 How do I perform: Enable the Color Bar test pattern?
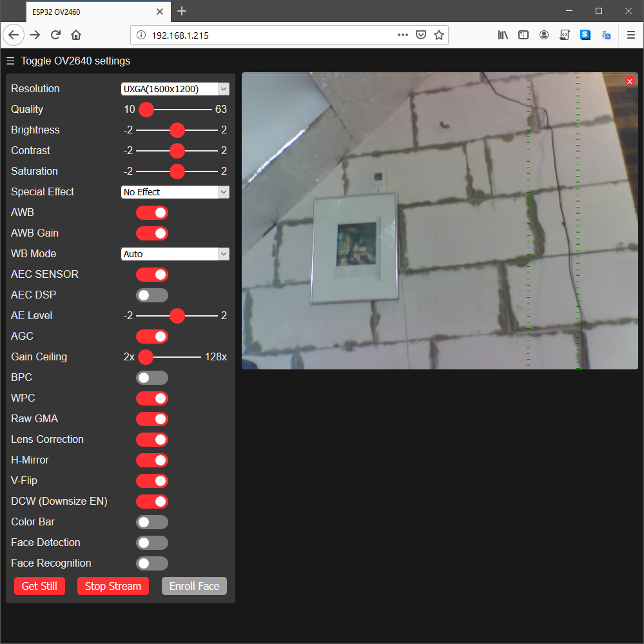pos(152,522)
